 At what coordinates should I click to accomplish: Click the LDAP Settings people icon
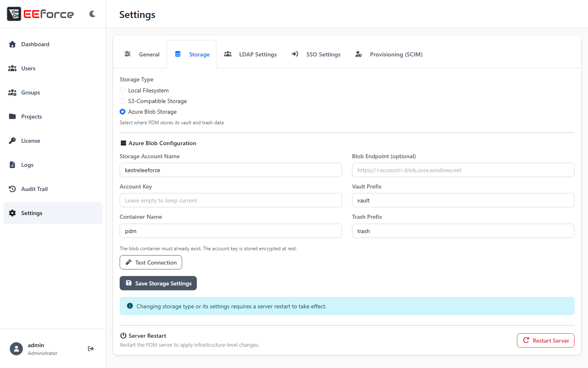coord(228,54)
